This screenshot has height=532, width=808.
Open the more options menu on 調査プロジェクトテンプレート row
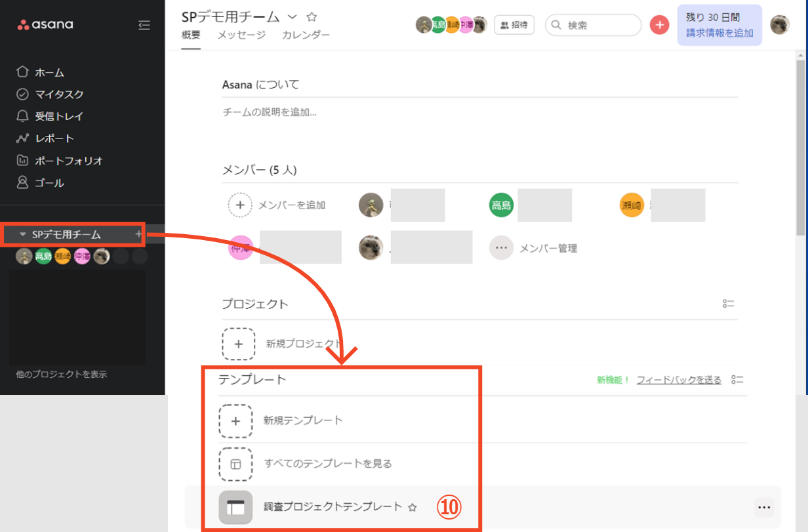click(x=763, y=507)
